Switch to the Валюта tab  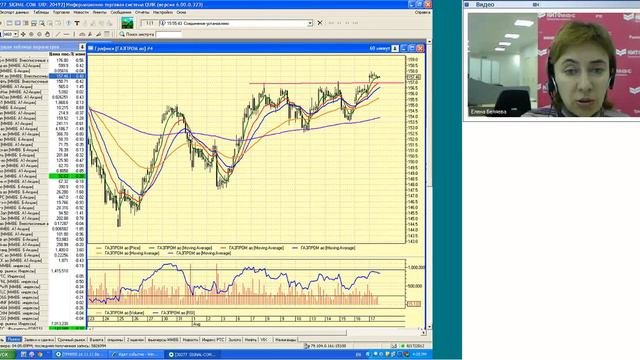point(96,340)
